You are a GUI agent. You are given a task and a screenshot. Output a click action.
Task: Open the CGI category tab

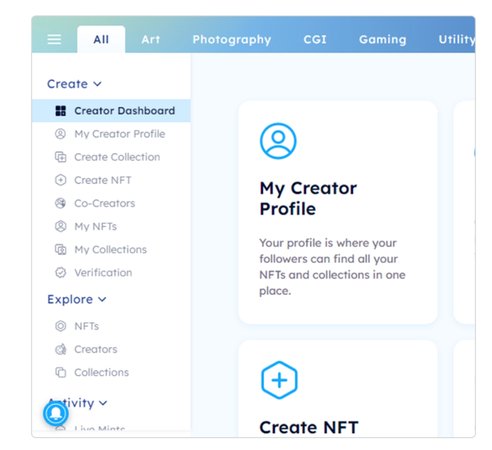coord(315,39)
